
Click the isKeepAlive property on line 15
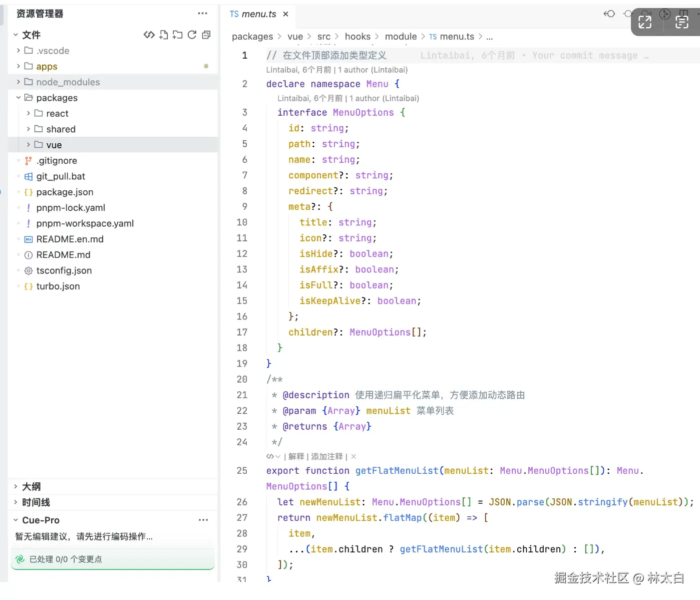[330, 301]
